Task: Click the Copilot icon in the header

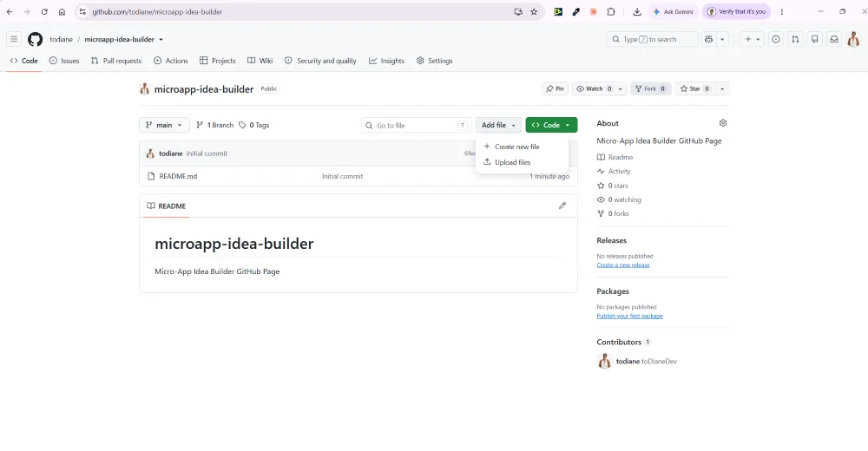Action: (x=708, y=39)
